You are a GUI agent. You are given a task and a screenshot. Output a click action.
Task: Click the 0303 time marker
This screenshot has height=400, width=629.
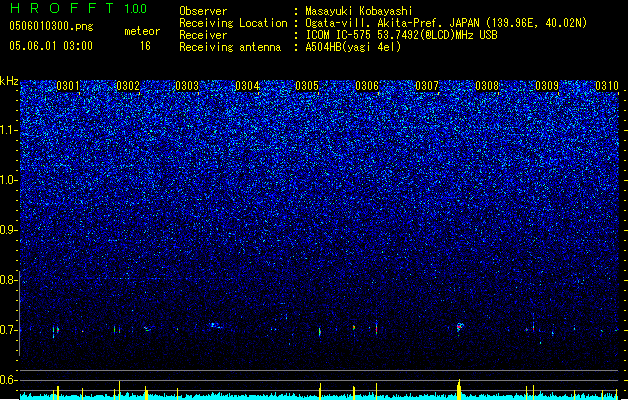pos(187,86)
